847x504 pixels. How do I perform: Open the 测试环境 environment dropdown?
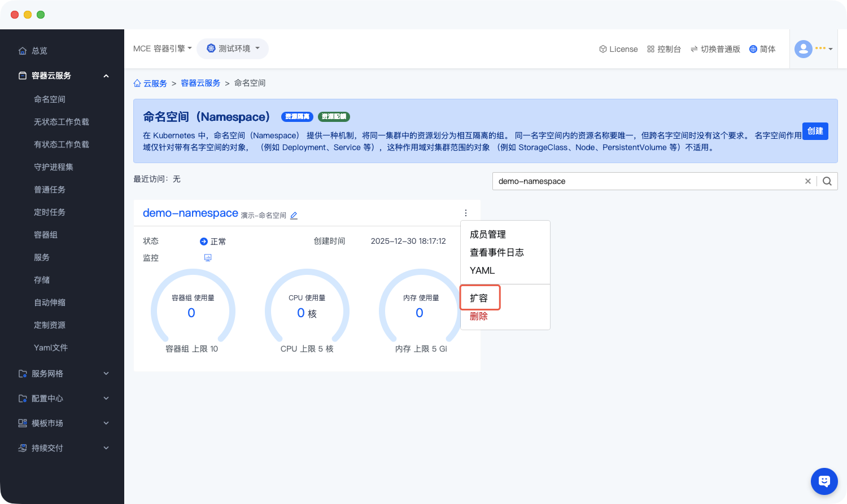point(233,49)
